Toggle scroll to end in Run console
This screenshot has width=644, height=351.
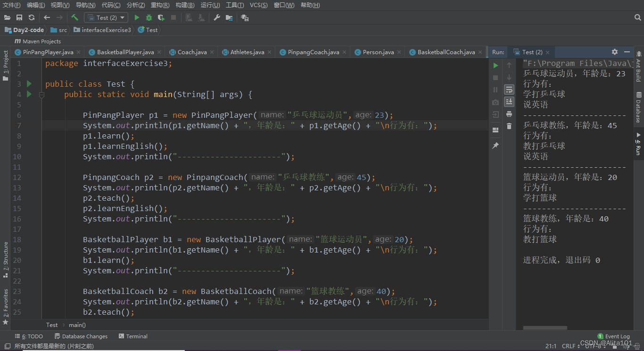pos(509,102)
